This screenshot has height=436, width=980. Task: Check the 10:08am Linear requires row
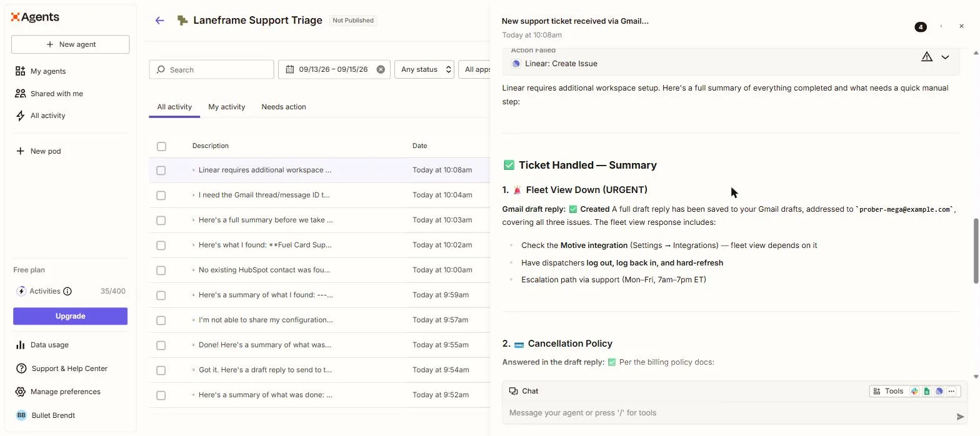click(x=161, y=171)
